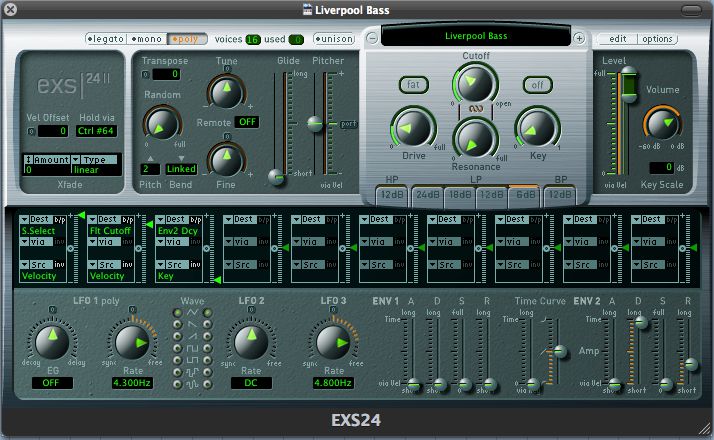Click the LFO 2 Rate knob
The width and height of the screenshot is (714, 440).
[251, 343]
